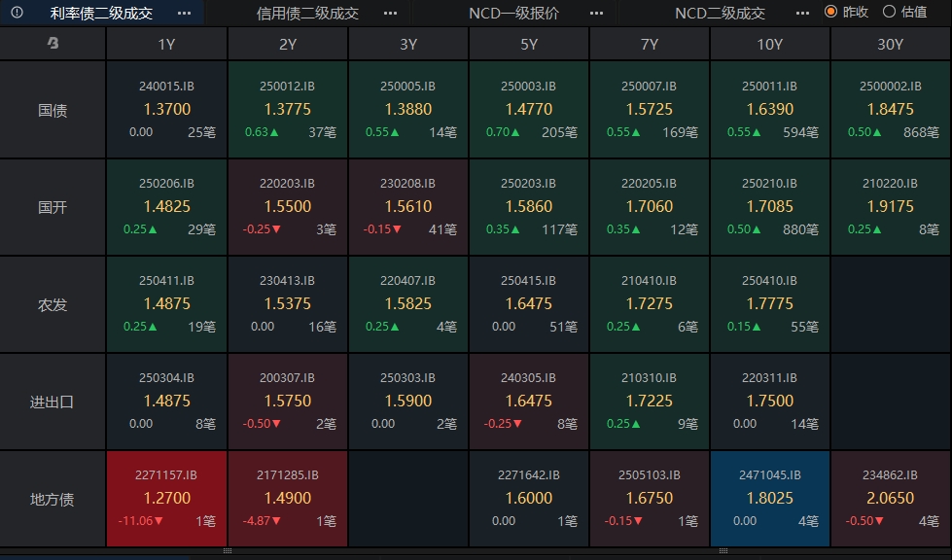Open bond cell 2505103.IB
Viewport: 952px width, 560px height.
pyautogui.click(x=649, y=499)
